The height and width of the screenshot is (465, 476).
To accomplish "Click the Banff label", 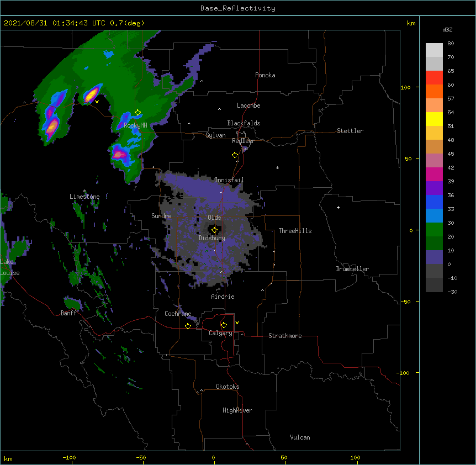I will [x=68, y=313].
